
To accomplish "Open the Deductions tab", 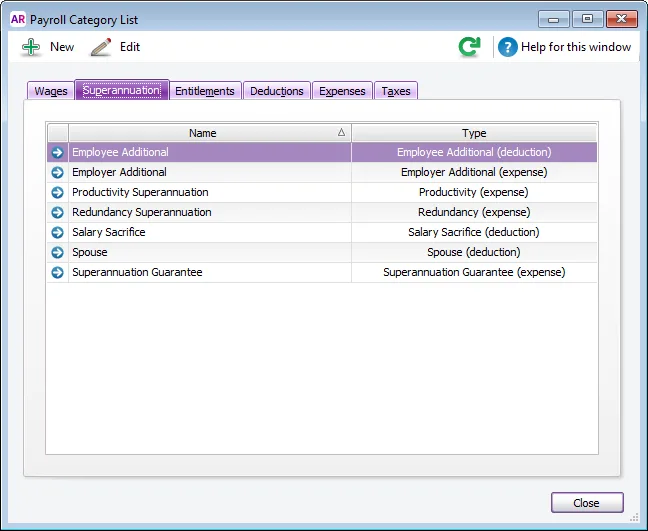I will [276, 91].
